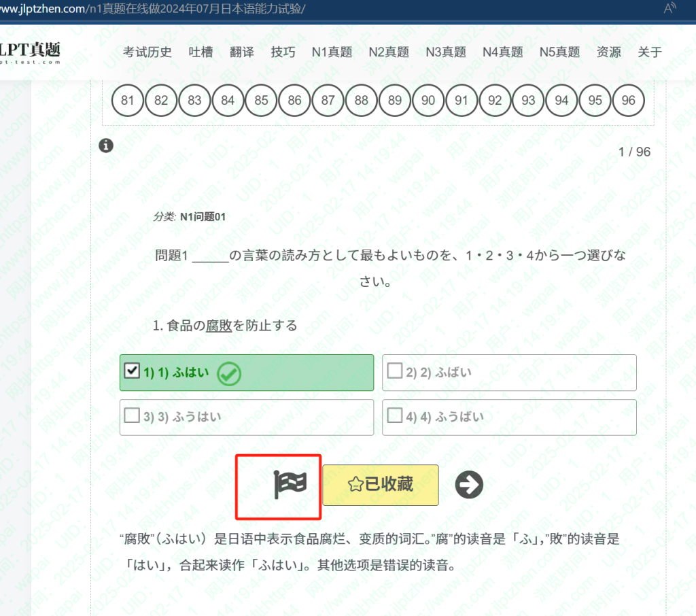Viewport: 696px width, 616px height.
Task: Click the underlined word 腐敗 in question
Action: [x=219, y=326]
